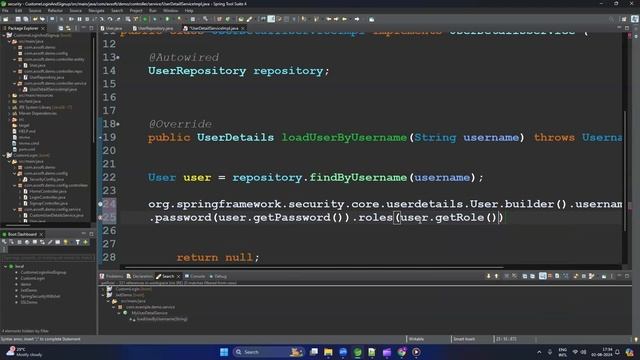Open the Edit menu
Viewport: 640px width, 360px height.
point(18,11)
